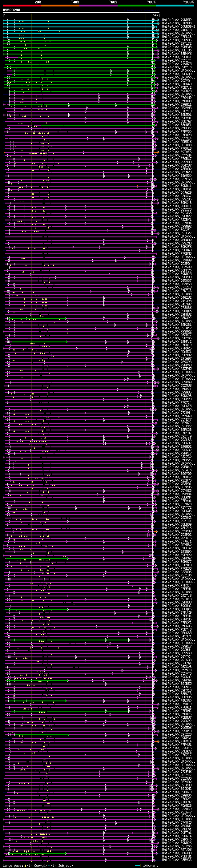The height and width of the screenshot is (868, 197).
Task: Select hit label UniRef100_C0LGQ9
Action: coord(177,74)
